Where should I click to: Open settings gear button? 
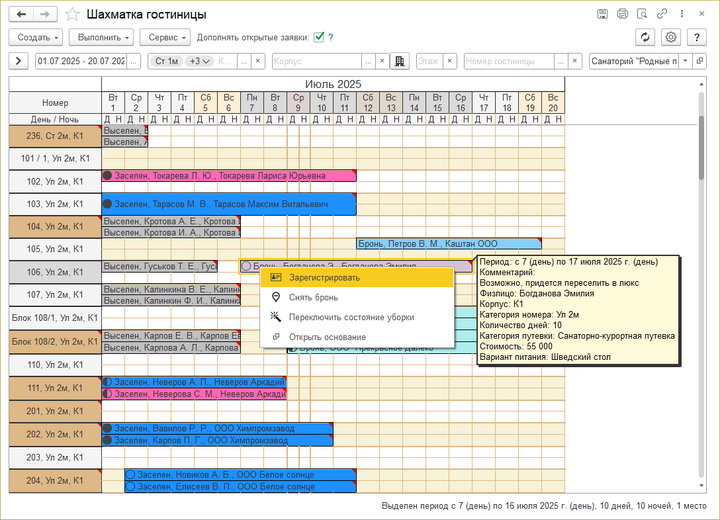(x=671, y=37)
